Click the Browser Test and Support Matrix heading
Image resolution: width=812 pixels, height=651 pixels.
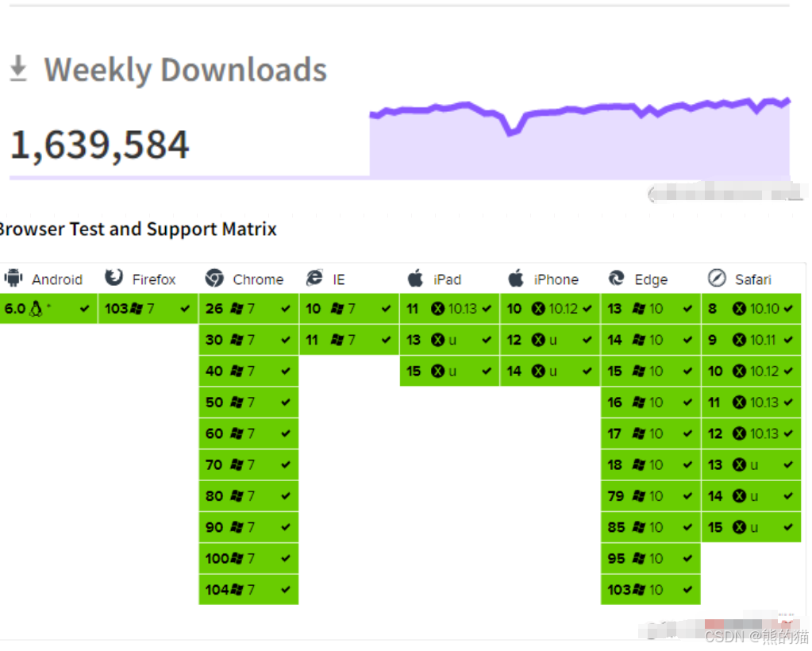(x=138, y=229)
